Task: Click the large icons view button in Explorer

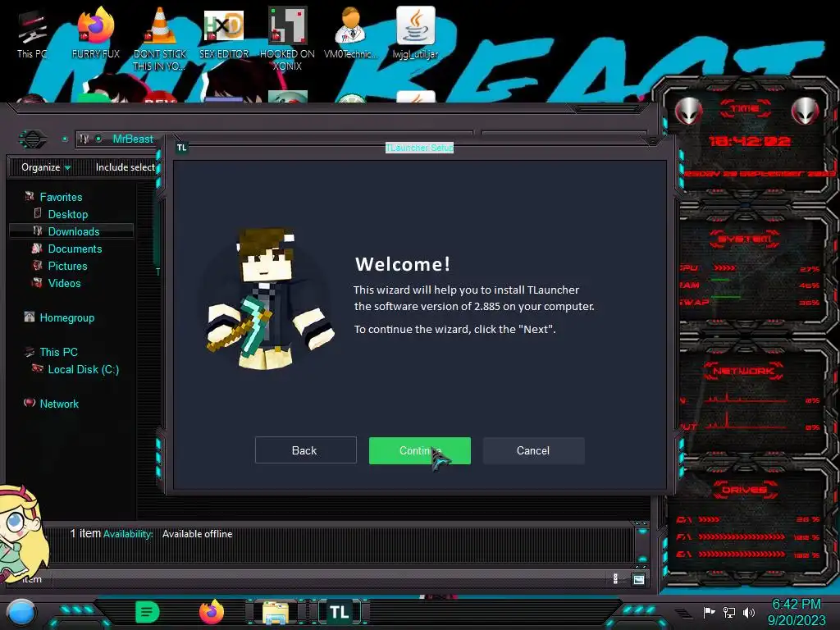Action: tap(638, 579)
